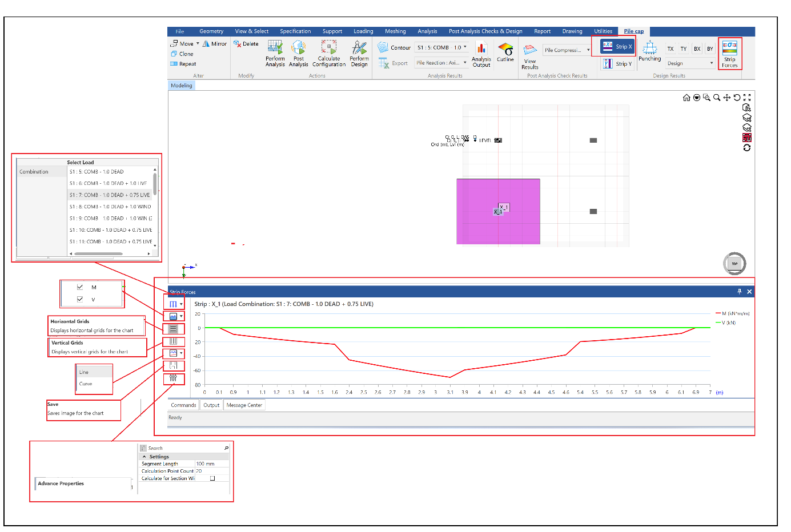The image size is (791, 532).
Task: Open the Punching design results
Action: tap(649, 51)
